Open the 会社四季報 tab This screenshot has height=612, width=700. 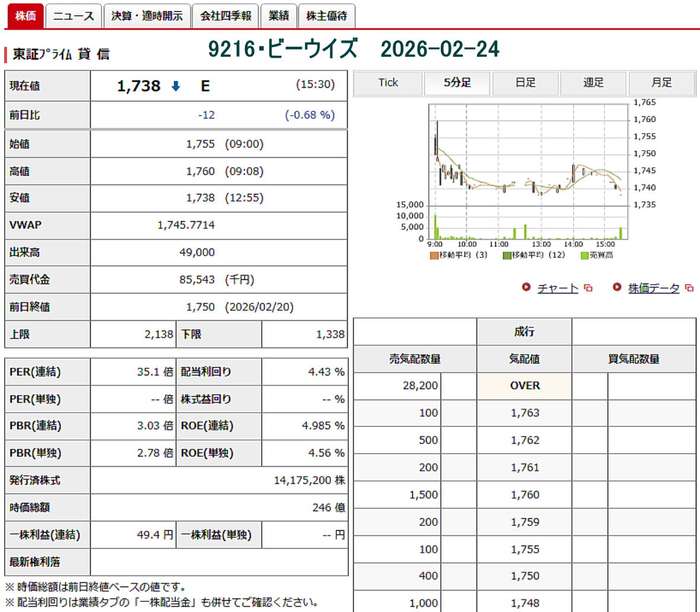(225, 16)
